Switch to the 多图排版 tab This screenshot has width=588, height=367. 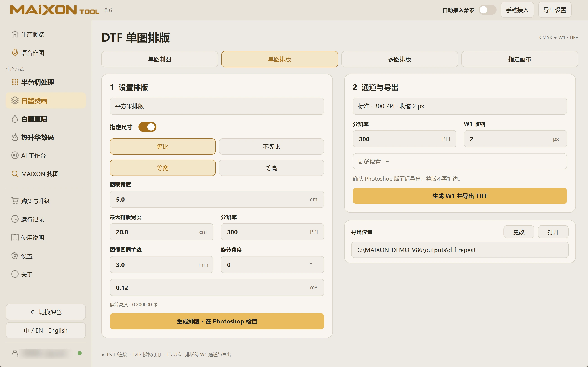click(400, 59)
